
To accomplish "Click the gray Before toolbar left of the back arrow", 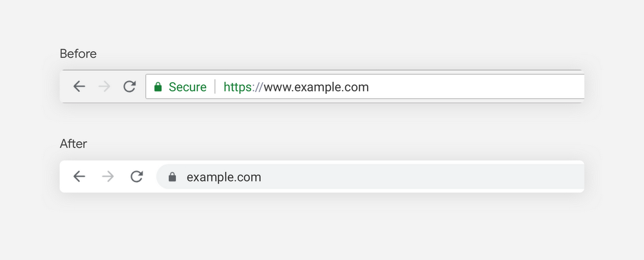I will pyautogui.click(x=66, y=86).
